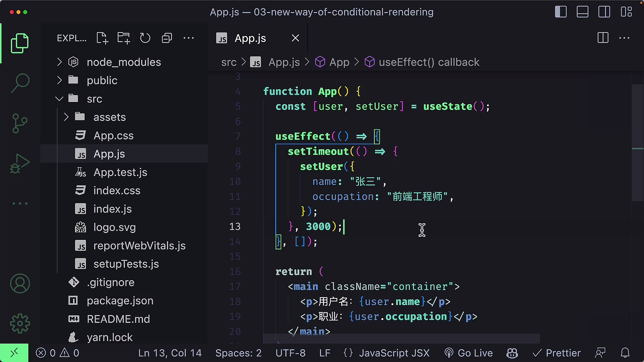The height and width of the screenshot is (362, 644).
Task: Toggle the secondary sidebar visibility
Action: coord(604,12)
